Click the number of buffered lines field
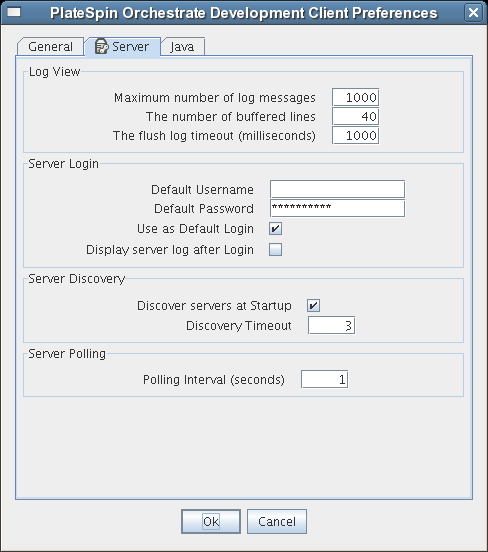 pos(356,117)
